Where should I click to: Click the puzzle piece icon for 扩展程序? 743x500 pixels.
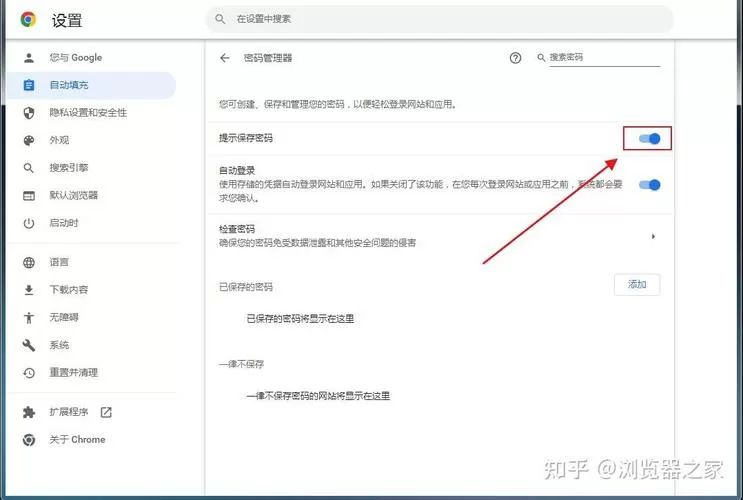pyautogui.click(x=29, y=412)
